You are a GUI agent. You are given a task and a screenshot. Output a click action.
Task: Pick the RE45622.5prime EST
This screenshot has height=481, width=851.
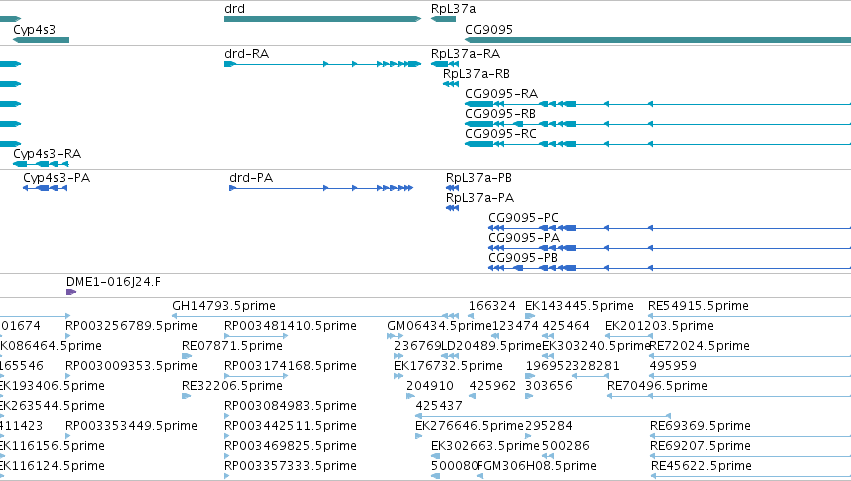751,477
